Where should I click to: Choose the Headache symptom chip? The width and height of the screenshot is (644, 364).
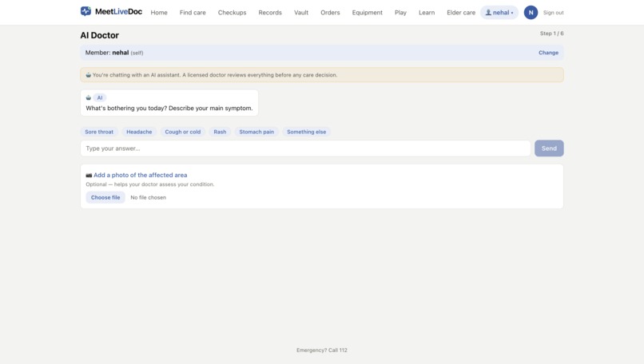[x=139, y=132]
